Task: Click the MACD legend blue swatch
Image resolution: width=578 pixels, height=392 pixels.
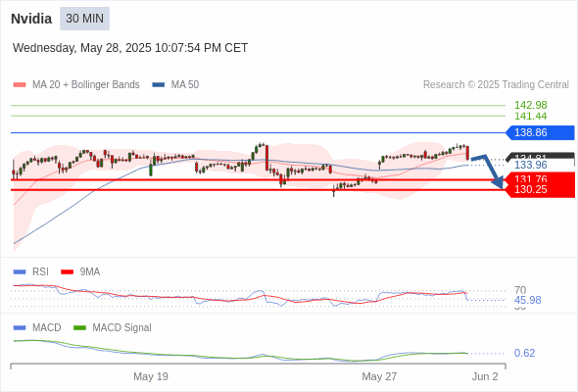Action: [x=20, y=327]
